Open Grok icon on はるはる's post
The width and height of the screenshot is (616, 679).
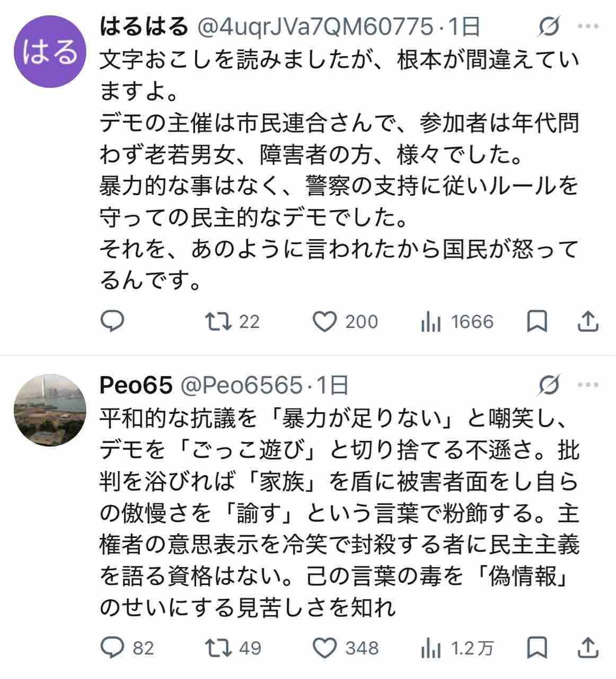549,26
